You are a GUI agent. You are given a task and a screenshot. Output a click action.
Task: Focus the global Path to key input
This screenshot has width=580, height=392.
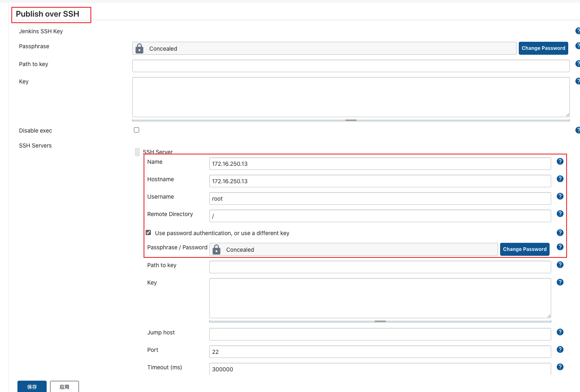[x=351, y=66]
